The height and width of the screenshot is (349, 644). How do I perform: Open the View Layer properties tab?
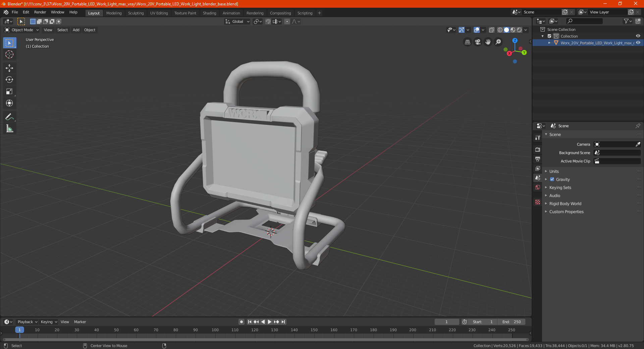538,168
